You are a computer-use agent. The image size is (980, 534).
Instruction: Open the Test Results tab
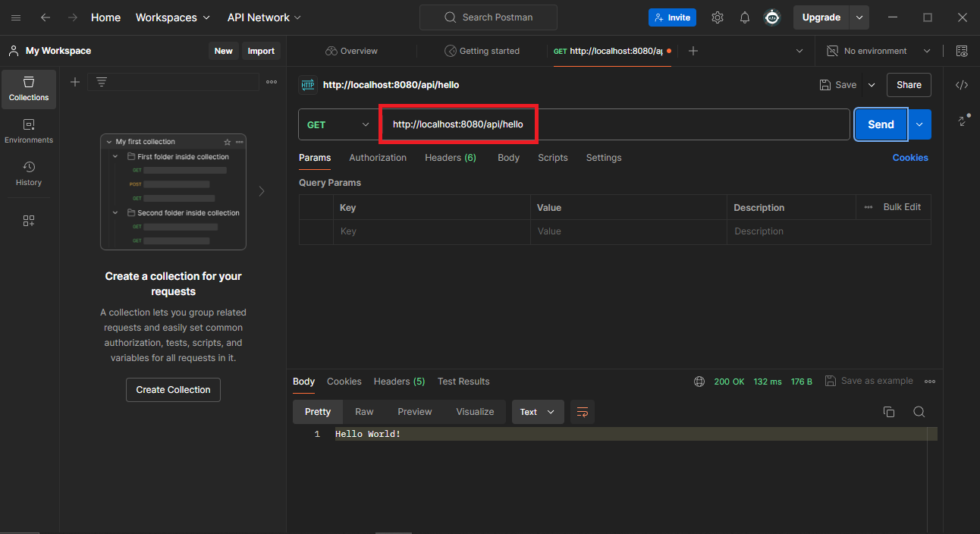click(463, 382)
